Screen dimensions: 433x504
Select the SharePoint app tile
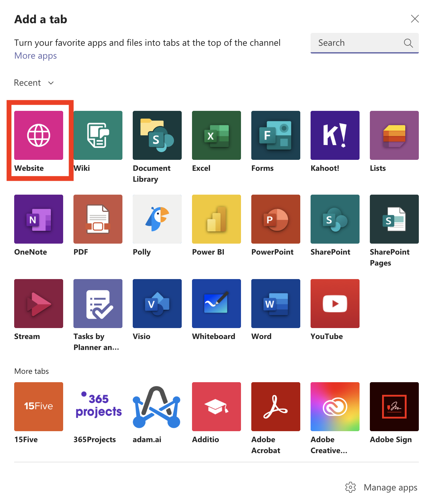coord(335,219)
